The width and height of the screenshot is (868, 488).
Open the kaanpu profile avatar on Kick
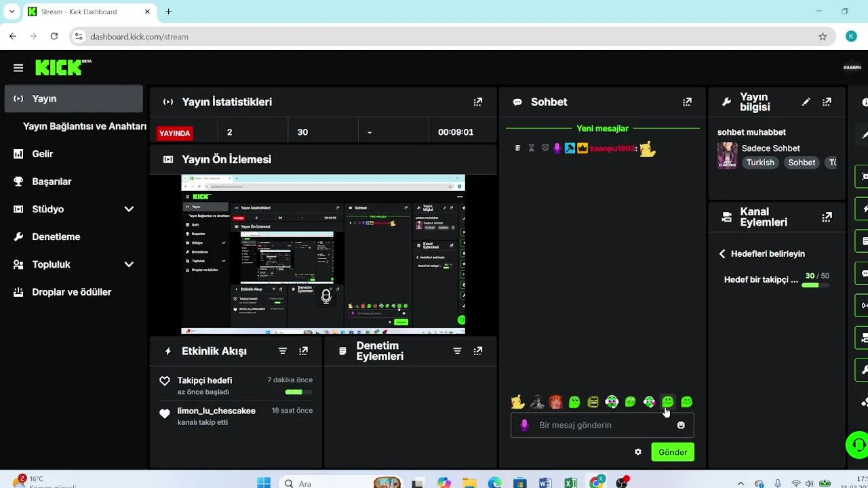tap(852, 67)
